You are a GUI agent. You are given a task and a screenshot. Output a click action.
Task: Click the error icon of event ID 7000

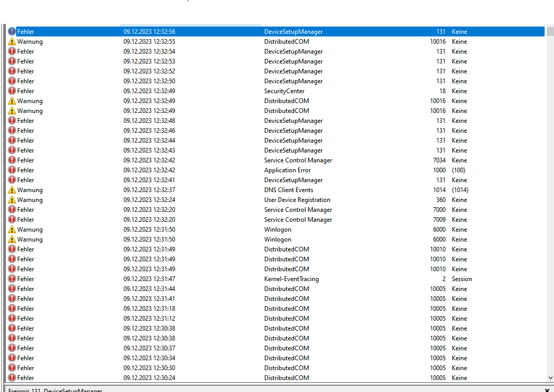pyautogui.click(x=11, y=209)
